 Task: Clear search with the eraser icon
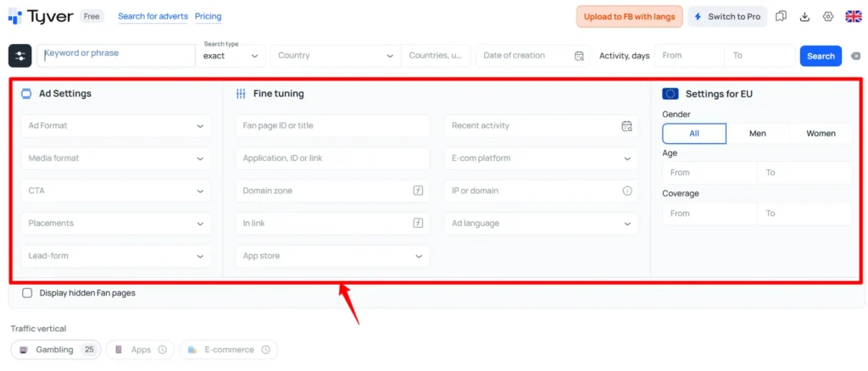point(856,56)
